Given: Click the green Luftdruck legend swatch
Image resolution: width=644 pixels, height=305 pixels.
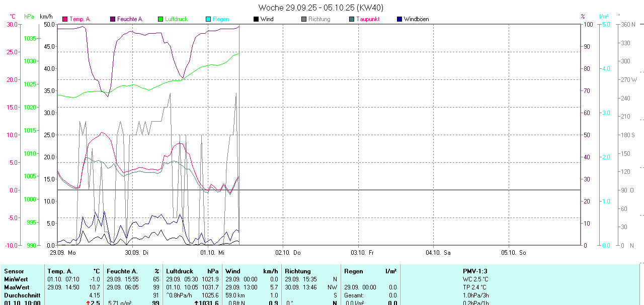Looking at the screenshot, I should pyautogui.click(x=160, y=19).
